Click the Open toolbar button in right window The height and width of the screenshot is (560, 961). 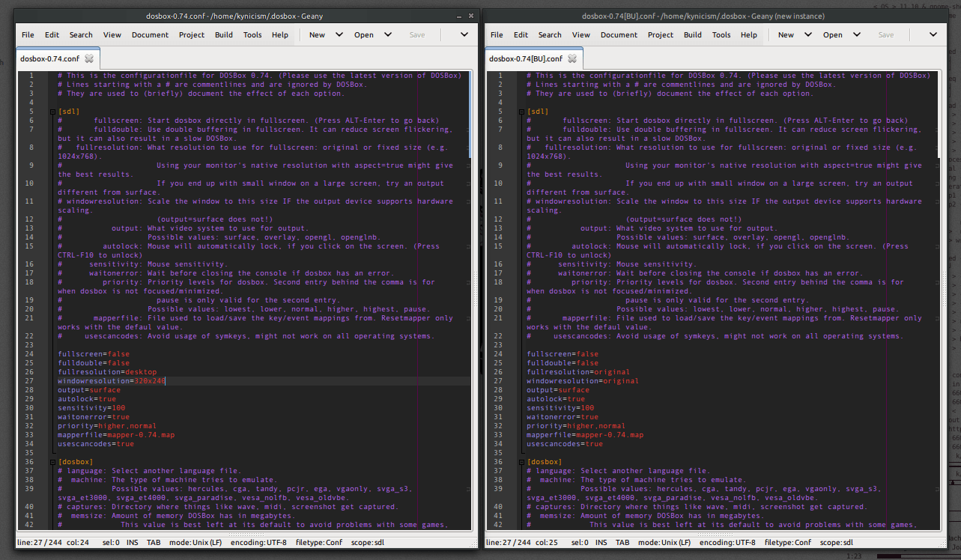tap(833, 35)
